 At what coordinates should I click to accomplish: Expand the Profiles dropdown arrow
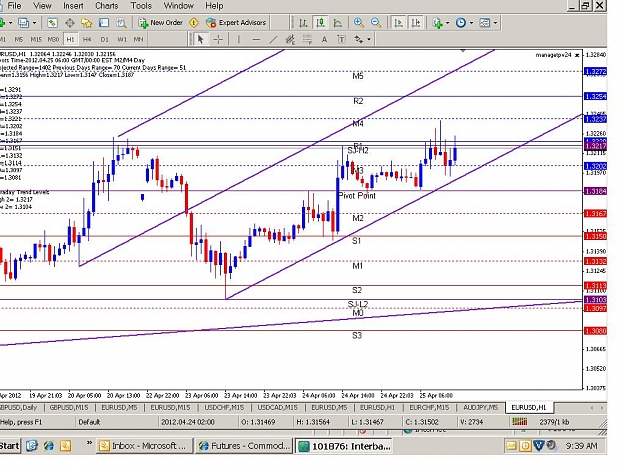click(x=34, y=23)
